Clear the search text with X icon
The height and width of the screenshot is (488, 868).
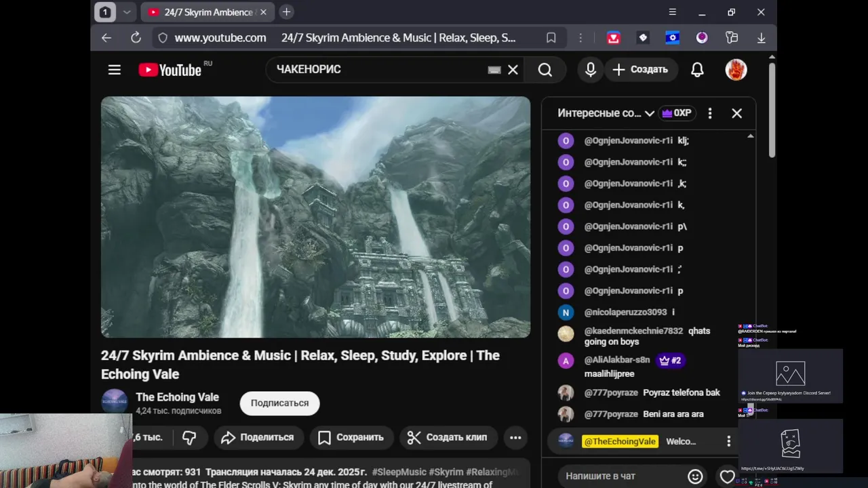coord(513,70)
